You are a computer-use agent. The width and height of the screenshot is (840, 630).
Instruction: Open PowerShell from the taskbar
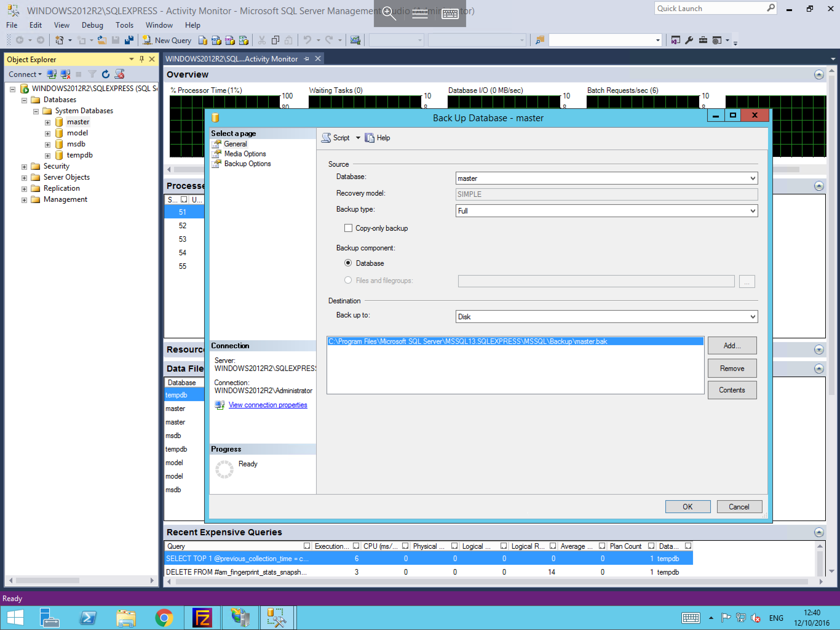(x=88, y=618)
